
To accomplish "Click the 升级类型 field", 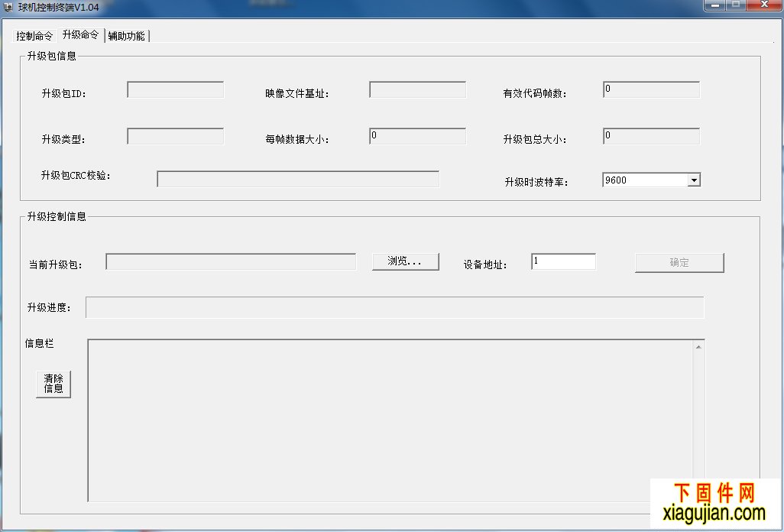I will tap(176, 137).
